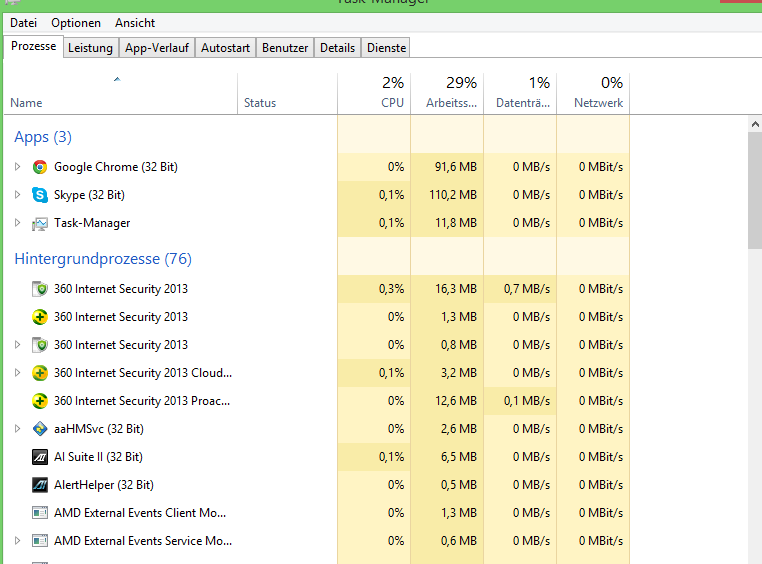The height and width of the screenshot is (564, 762).
Task: Click the icon of 360 Internet Security using 1,3 MB
Action: point(40,317)
